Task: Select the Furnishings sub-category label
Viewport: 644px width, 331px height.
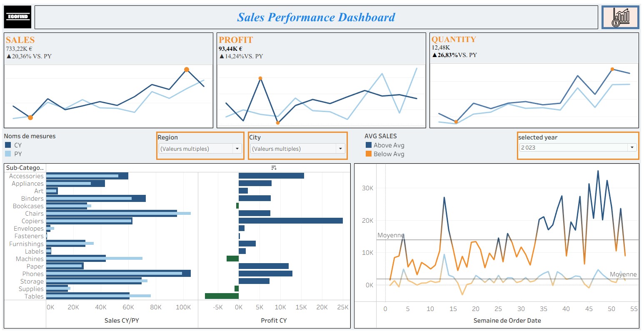Action: [x=27, y=244]
